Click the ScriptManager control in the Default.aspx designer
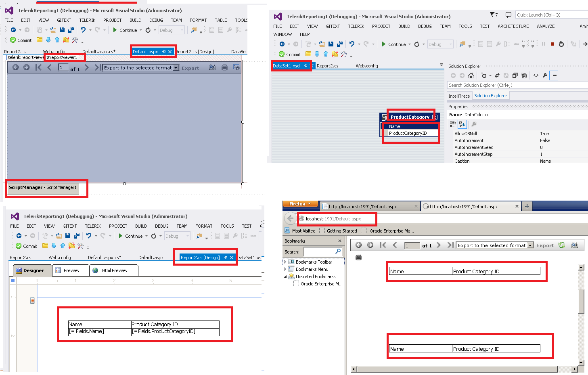The height and width of the screenshot is (375, 588). [43, 188]
